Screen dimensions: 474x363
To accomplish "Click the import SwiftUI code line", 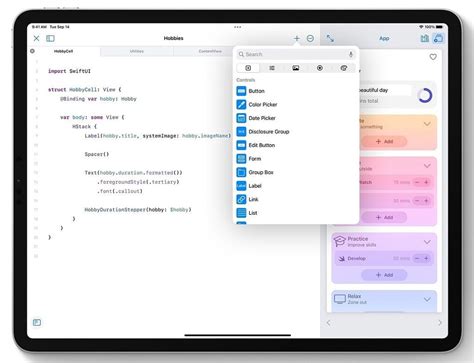I will (69, 71).
